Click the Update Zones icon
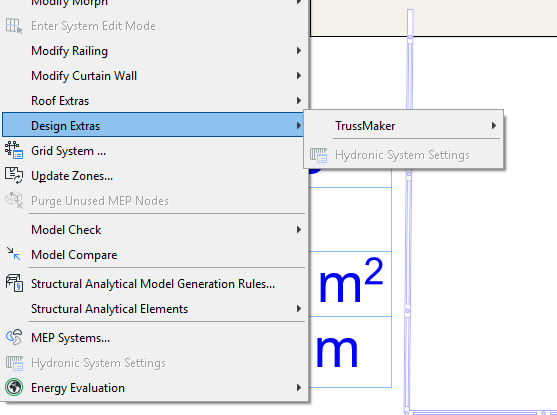The height and width of the screenshot is (415, 557). [x=14, y=176]
